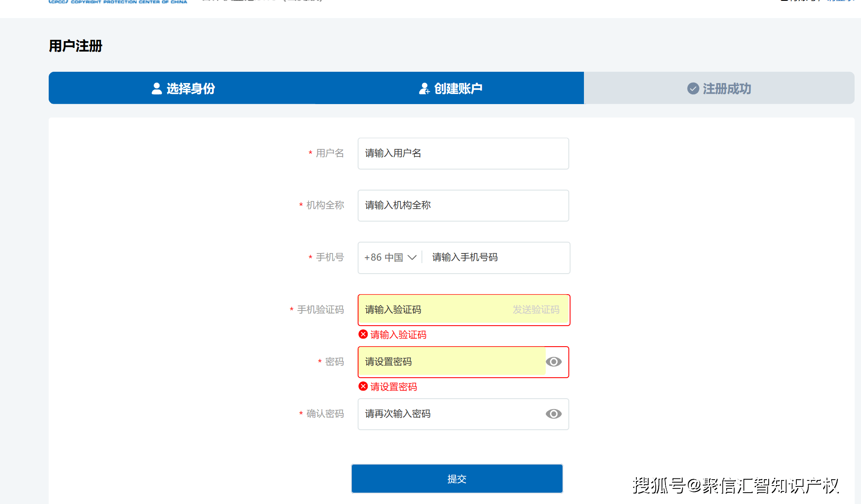This screenshot has height=504, width=861.
Task: Select the 创建账户 step tab
Action: (x=450, y=88)
